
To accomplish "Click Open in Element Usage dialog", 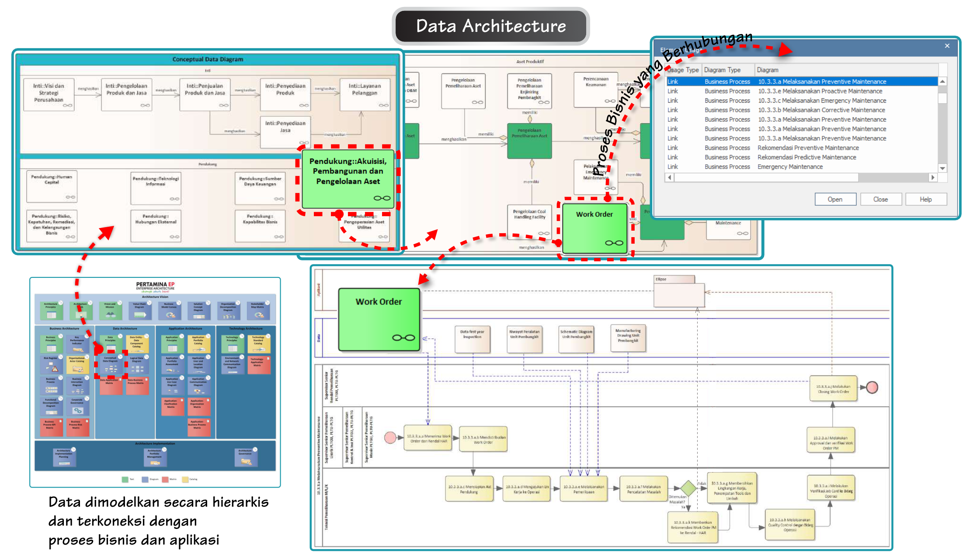I will [835, 199].
